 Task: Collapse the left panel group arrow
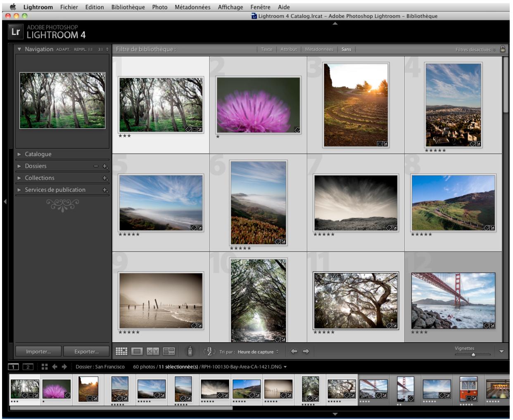tap(5, 202)
